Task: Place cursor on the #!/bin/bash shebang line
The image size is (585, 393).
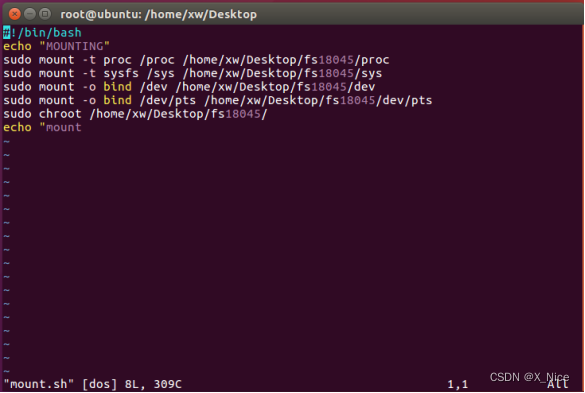Action: point(42,33)
